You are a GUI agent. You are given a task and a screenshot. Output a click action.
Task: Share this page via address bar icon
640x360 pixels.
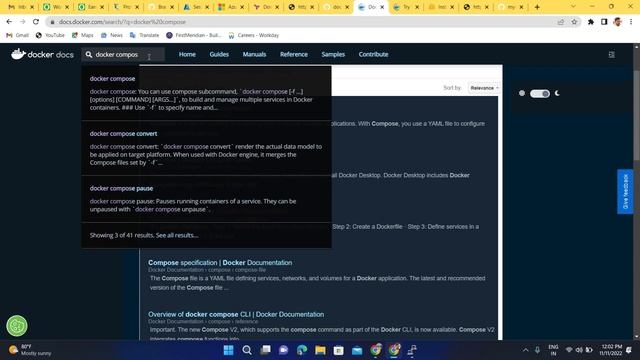pyautogui.click(x=561, y=22)
